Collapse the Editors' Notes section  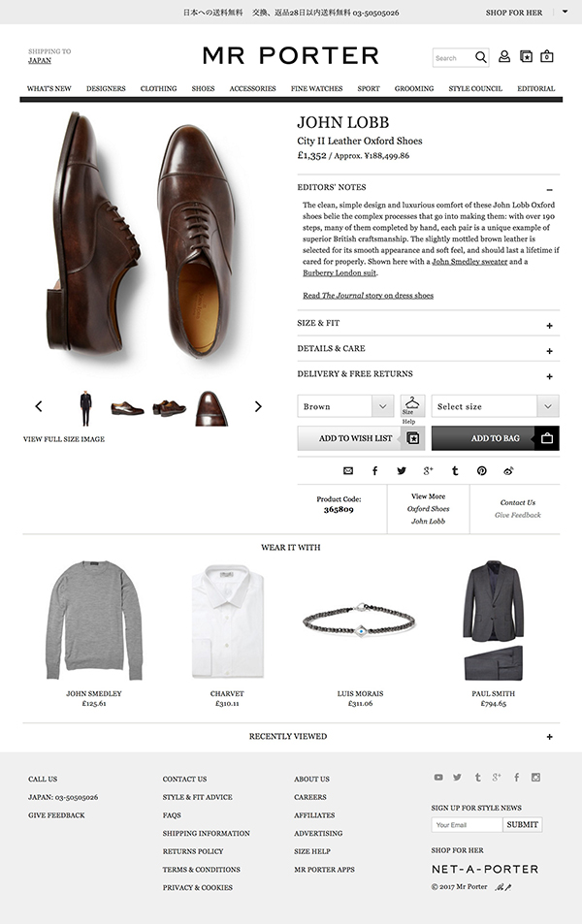tap(549, 190)
